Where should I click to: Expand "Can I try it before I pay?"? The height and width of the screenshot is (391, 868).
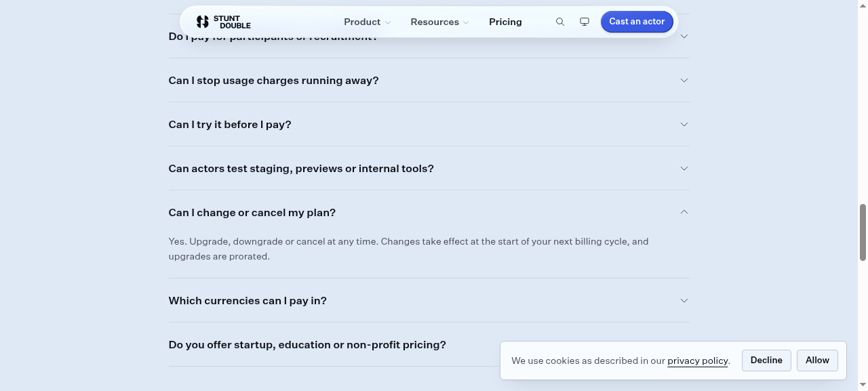(x=429, y=124)
